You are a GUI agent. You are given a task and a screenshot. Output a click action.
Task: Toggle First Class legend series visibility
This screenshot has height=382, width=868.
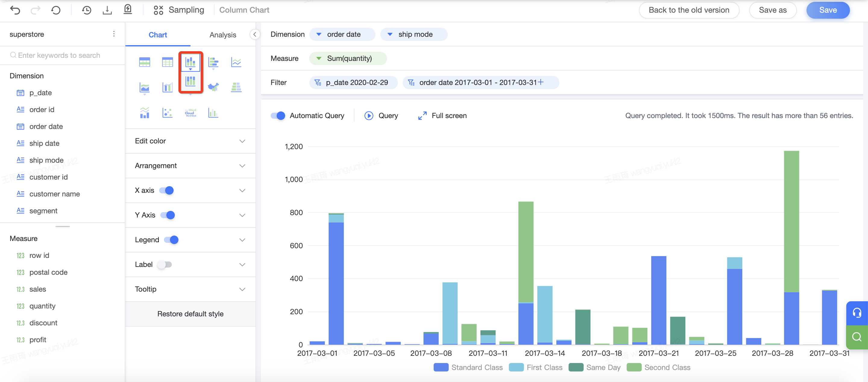pos(536,367)
